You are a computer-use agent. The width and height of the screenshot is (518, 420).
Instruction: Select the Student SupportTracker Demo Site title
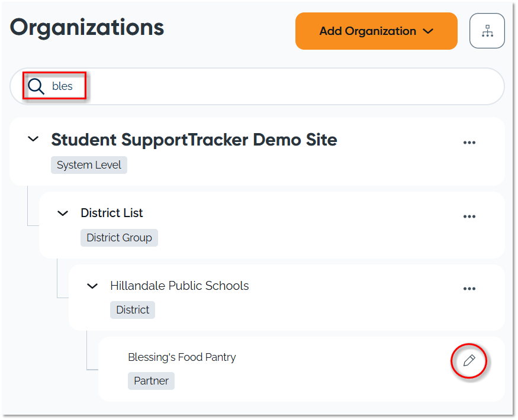click(194, 140)
